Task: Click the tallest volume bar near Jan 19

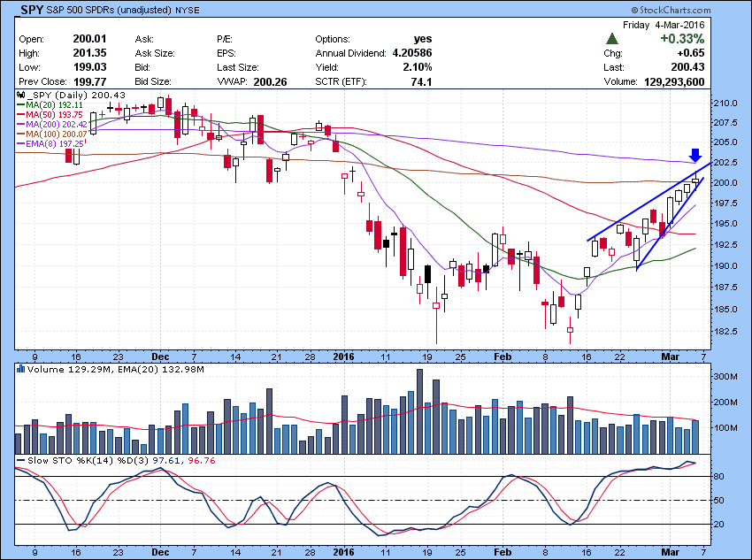Action: click(x=419, y=411)
